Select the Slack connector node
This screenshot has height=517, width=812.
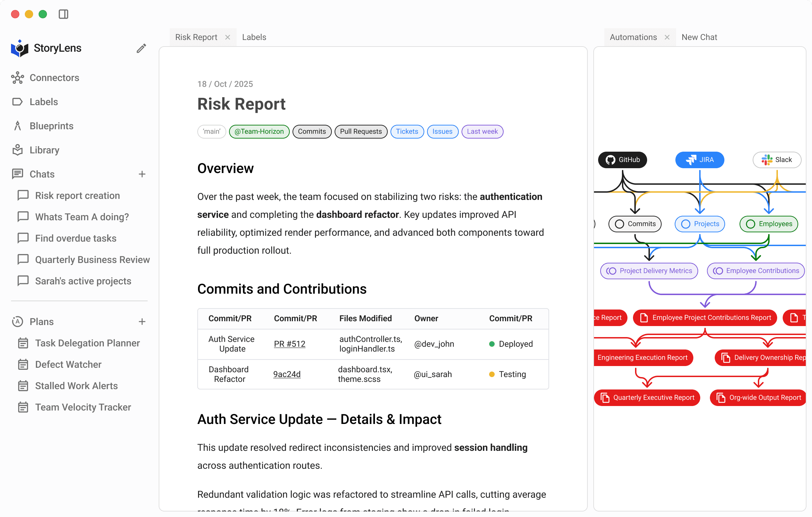coord(776,160)
